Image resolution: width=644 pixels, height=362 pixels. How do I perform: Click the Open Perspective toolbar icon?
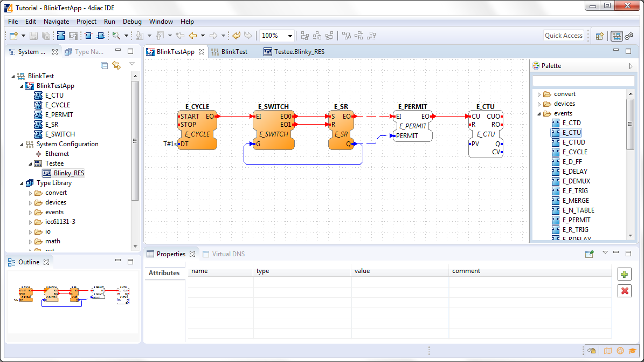pos(599,36)
